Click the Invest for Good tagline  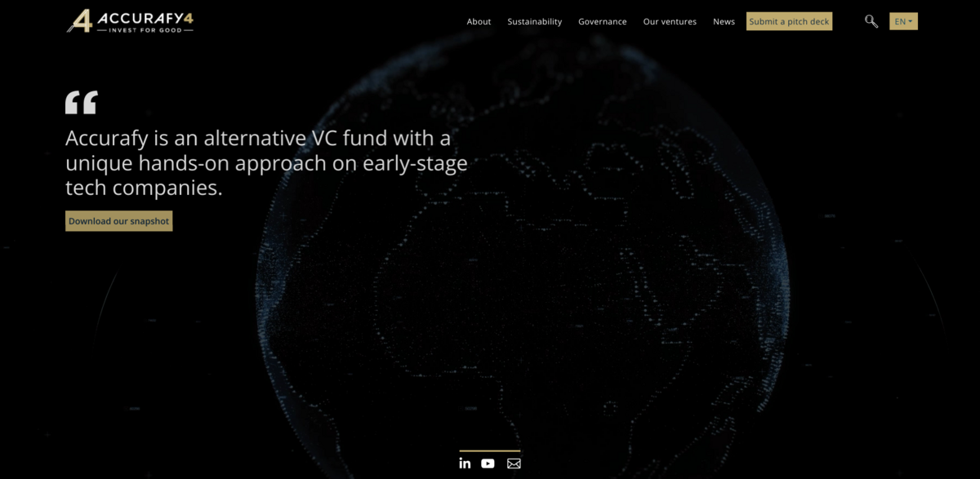tap(145, 29)
